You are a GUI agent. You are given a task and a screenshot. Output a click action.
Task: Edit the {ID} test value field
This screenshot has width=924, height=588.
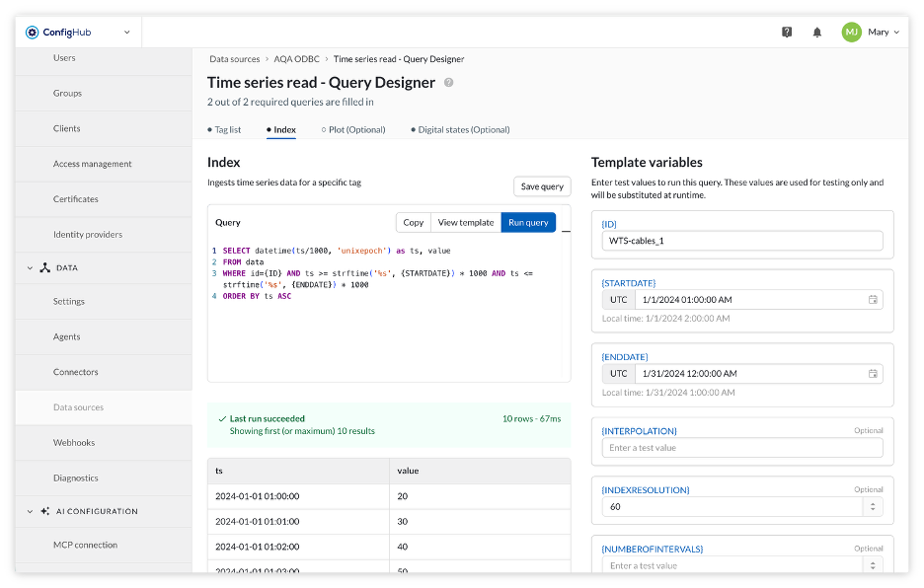click(742, 241)
